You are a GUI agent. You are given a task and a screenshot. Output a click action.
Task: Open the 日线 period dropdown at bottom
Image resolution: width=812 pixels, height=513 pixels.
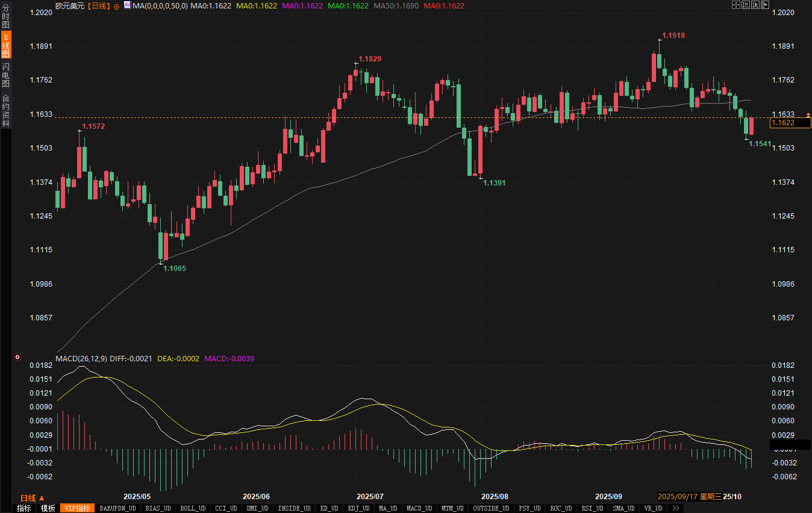33,498
